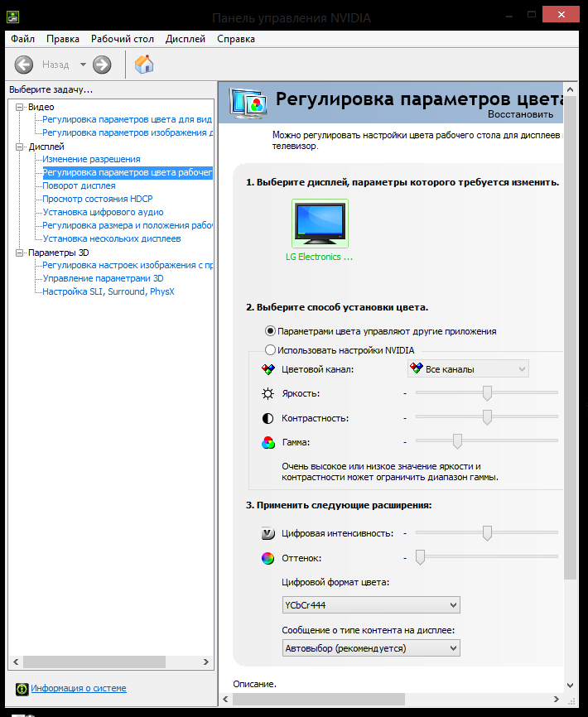The width and height of the screenshot is (588, 717).
Task: Open the Правка menu
Action: (63, 39)
